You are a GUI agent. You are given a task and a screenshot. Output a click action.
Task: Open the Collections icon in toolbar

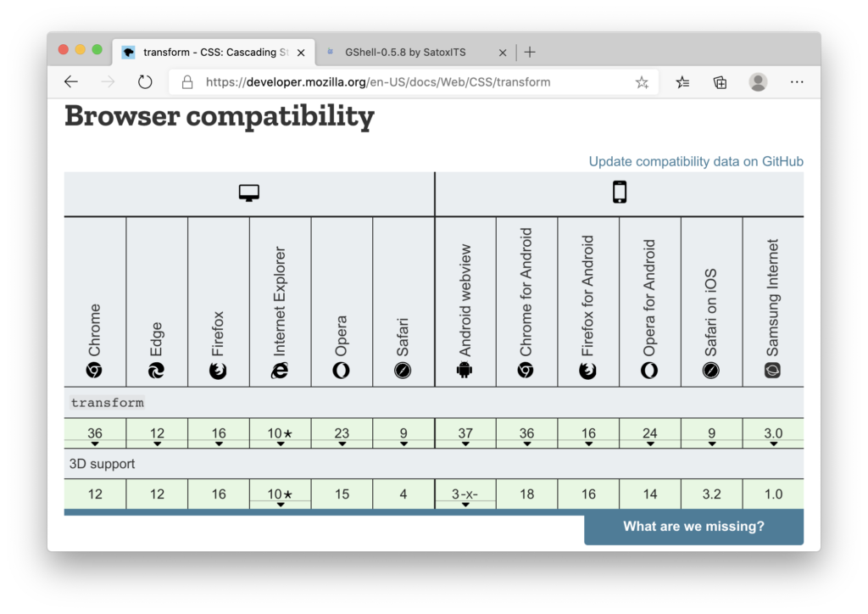[x=720, y=82]
